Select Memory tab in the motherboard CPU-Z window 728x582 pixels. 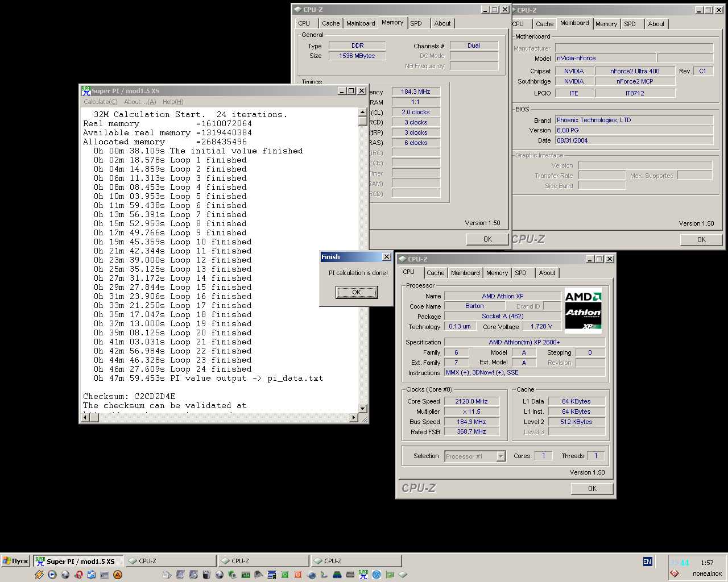click(606, 24)
